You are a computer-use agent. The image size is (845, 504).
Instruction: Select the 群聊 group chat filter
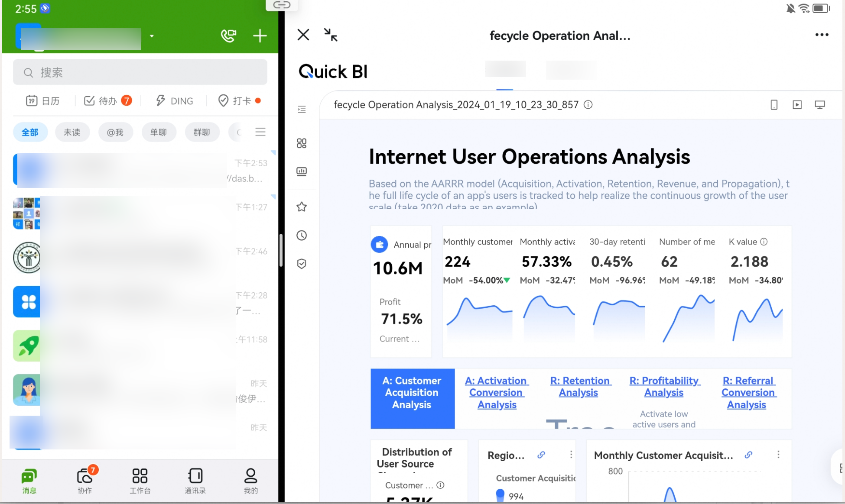tap(201, 132)
